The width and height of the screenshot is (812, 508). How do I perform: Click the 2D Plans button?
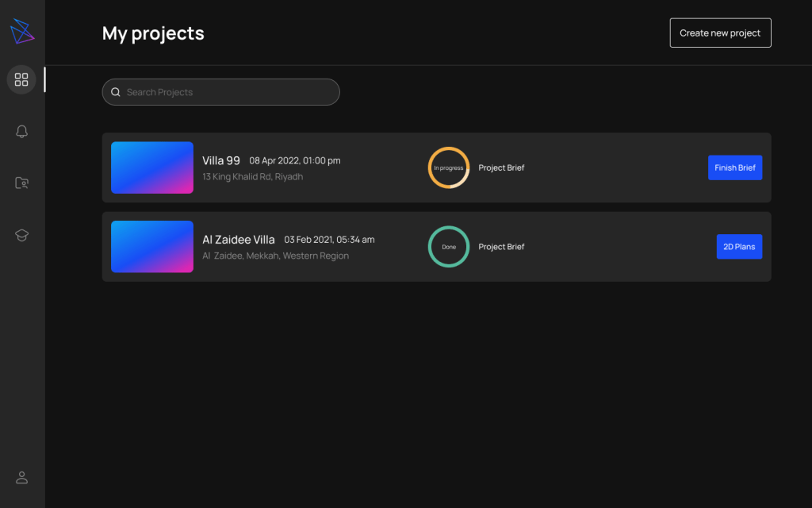(x=738, y=247)
